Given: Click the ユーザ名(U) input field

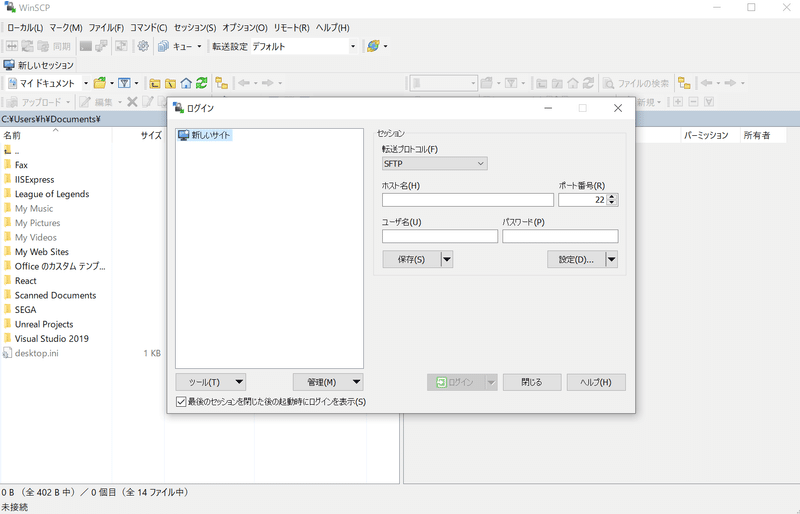Looking at the screenshot, I should 440,236.
